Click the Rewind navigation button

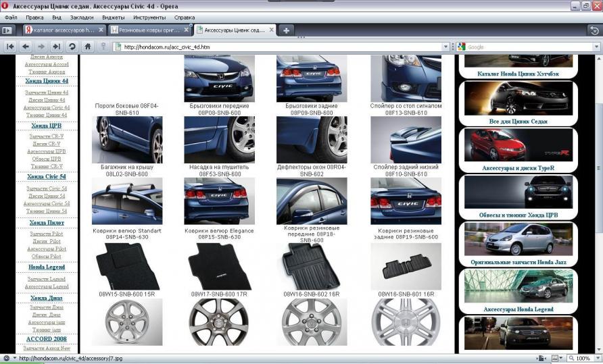tap(10, 47)
